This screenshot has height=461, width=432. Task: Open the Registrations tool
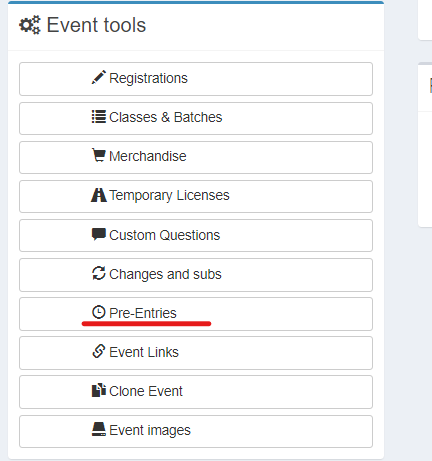click(x=196, y=79)
